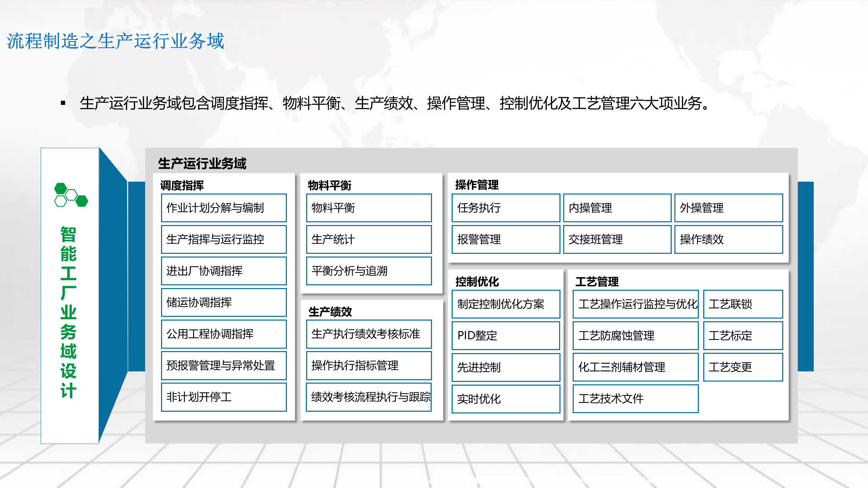Viewport: 868px width, 488px height.
Task: Expand the 作业计划分解与编制 box
Action: click(224, 208)
